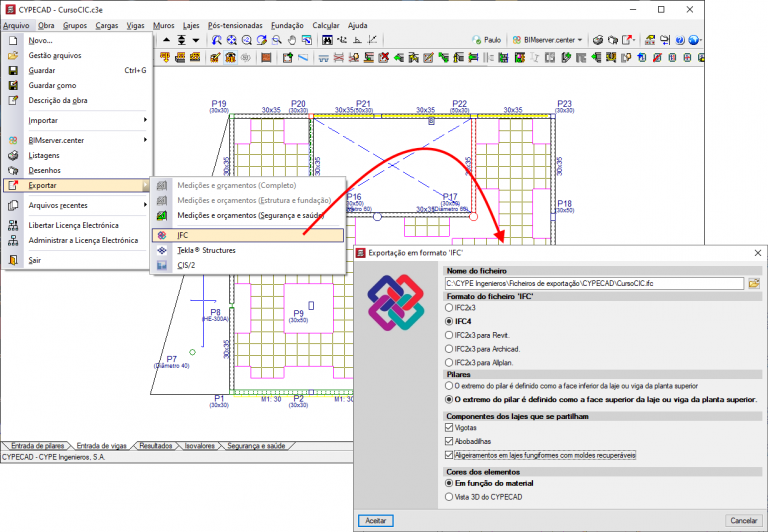Screen dimensions: 768x532
Task: Click the Paulo user account icon
Action: [477, 40]
